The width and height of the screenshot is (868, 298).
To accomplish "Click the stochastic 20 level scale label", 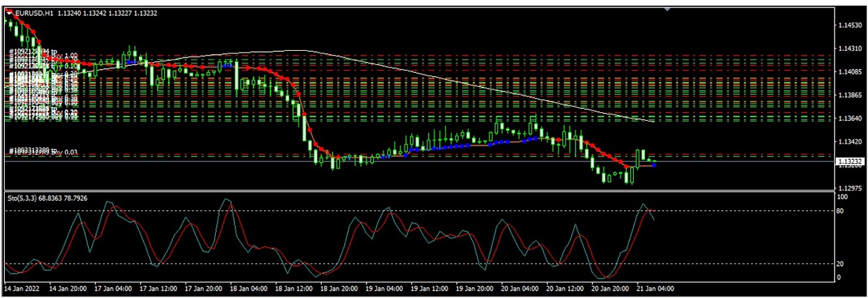I will [x=841, y=264].
